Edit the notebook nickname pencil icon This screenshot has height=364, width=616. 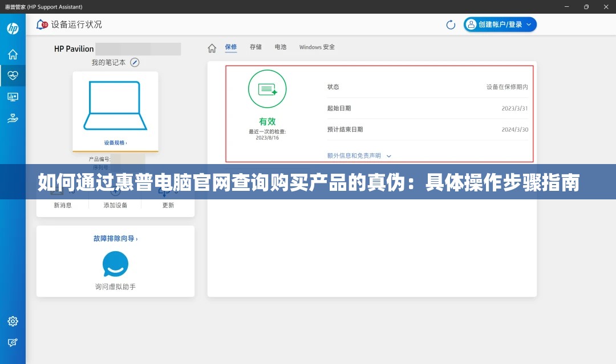pyautogui.click(x=135, y=62)
